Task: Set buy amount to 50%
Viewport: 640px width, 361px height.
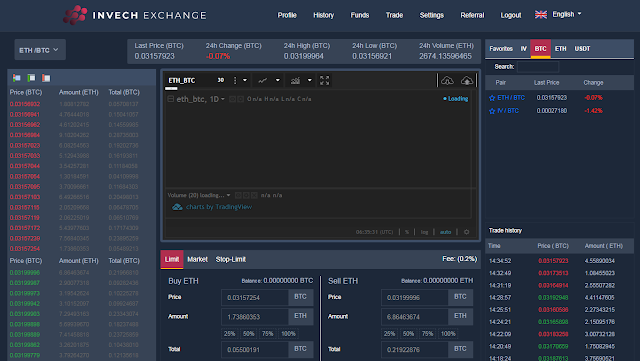Action: [x=249, y=334]
